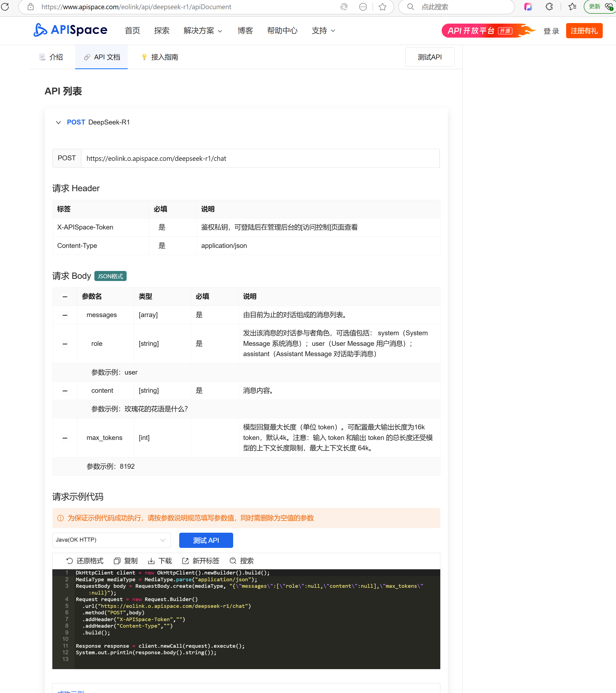The height and width of the screenshot is (693, 616).
Task: Open the browser extensions puzzle icon
Action: (549, 7)
